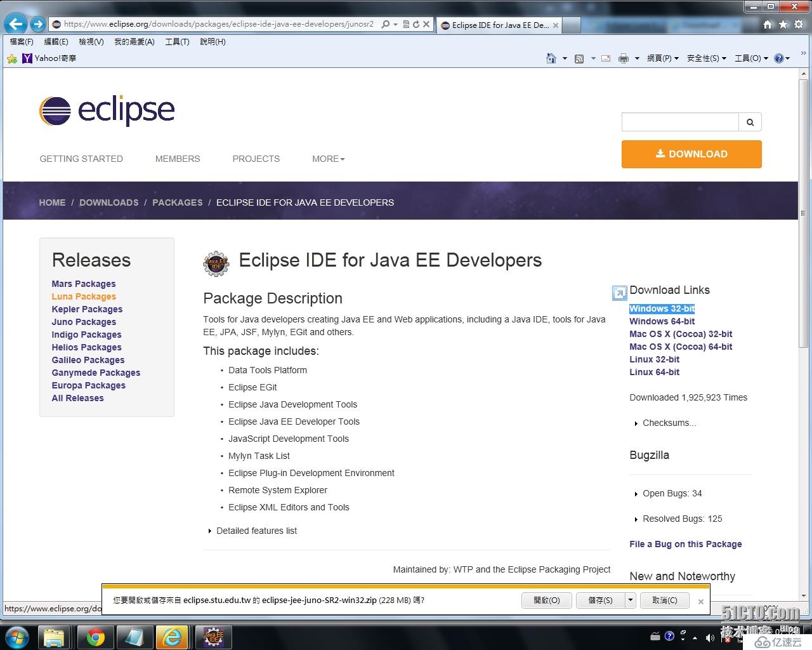
Task: Click the browser Forward arrow
Action: point(38,24)
